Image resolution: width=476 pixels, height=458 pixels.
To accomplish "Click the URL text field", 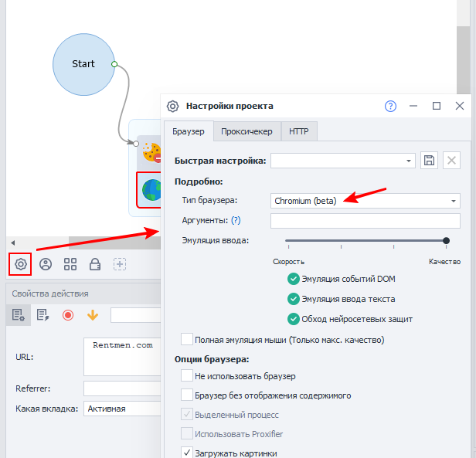I will coord(122,357).
